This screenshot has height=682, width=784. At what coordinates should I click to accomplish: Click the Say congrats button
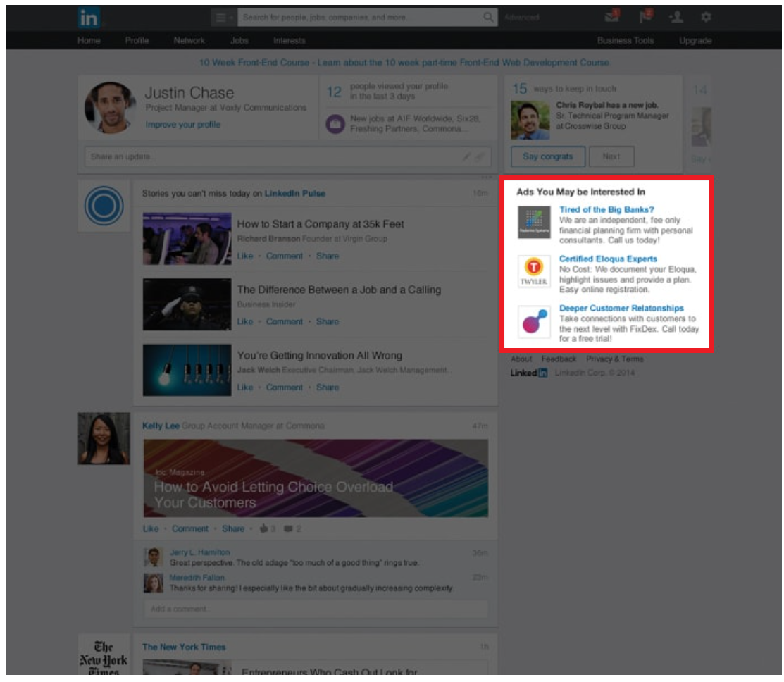547,156
